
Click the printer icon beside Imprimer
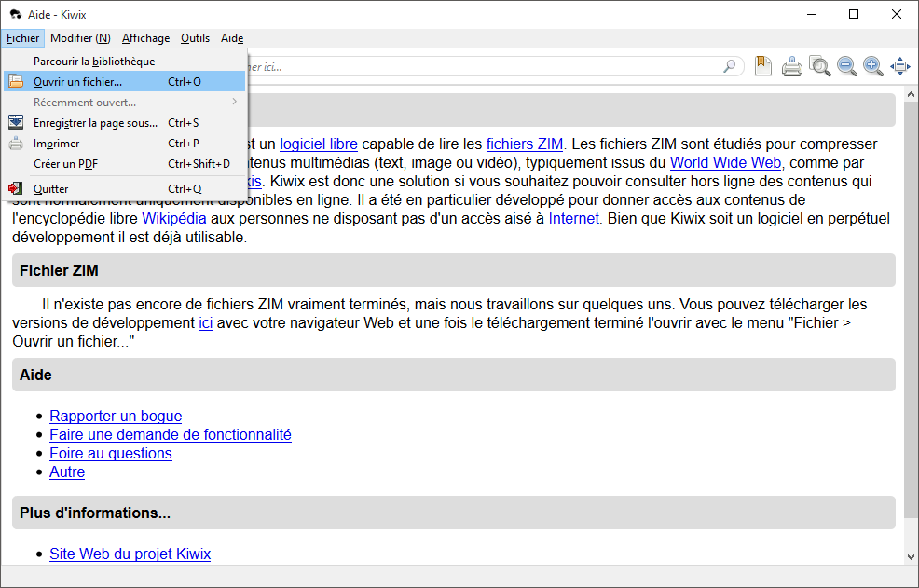tap(16, 144)
